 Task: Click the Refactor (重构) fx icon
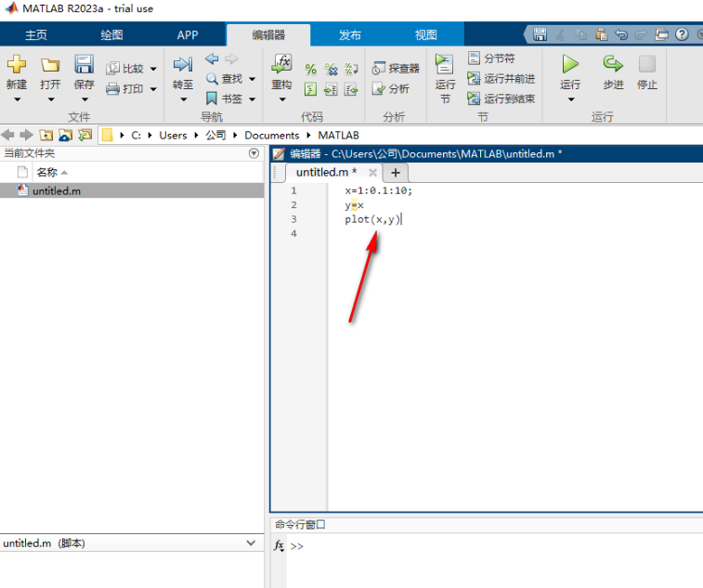pyautogui.click(x=281, y=64)
